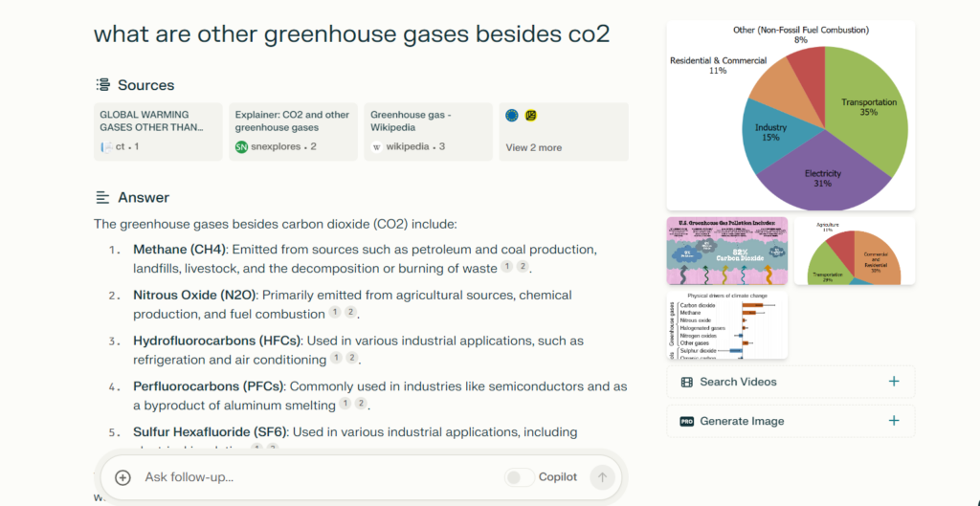Image resolution: width=980 pixels, height=506 pixels.
Task: Select the 'Hydrofluorocarbons (HFCs)' bold text
Action: pyautogui.click(x=217, y=341)
